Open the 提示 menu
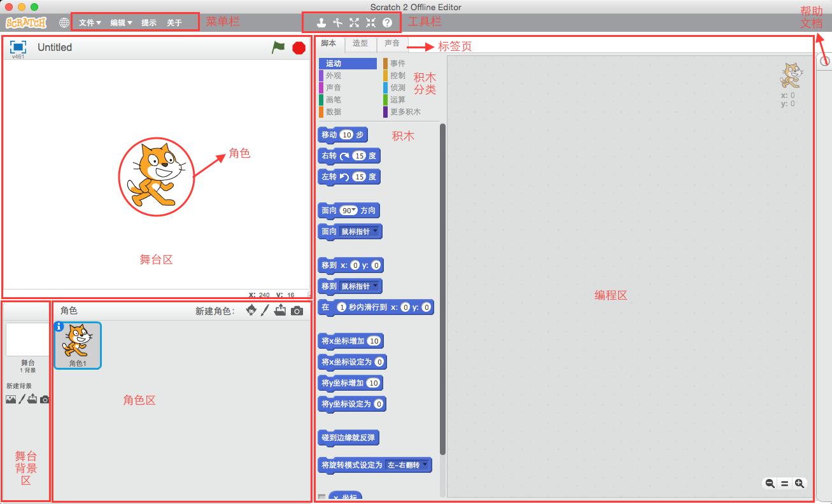The width and height of the screenshot is (832, 504). (148, 23)
